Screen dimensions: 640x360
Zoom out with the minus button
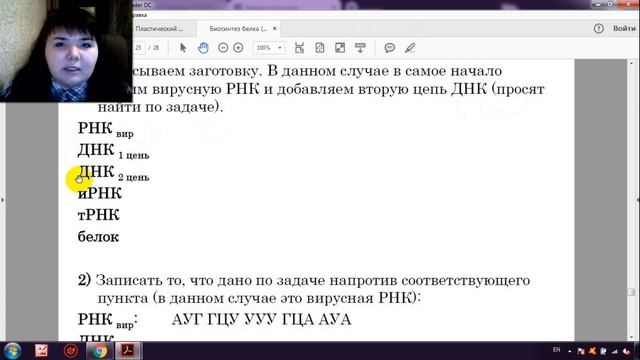(223, 48)
